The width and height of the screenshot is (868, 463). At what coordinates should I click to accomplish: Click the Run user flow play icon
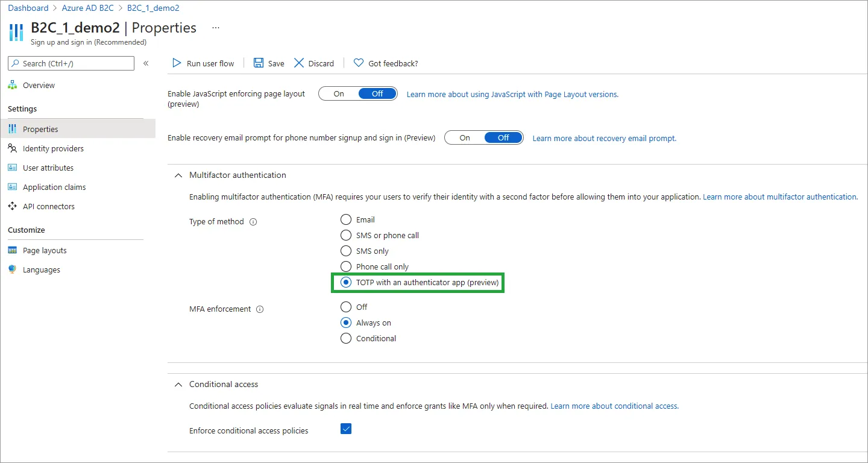tap(177, 63)
